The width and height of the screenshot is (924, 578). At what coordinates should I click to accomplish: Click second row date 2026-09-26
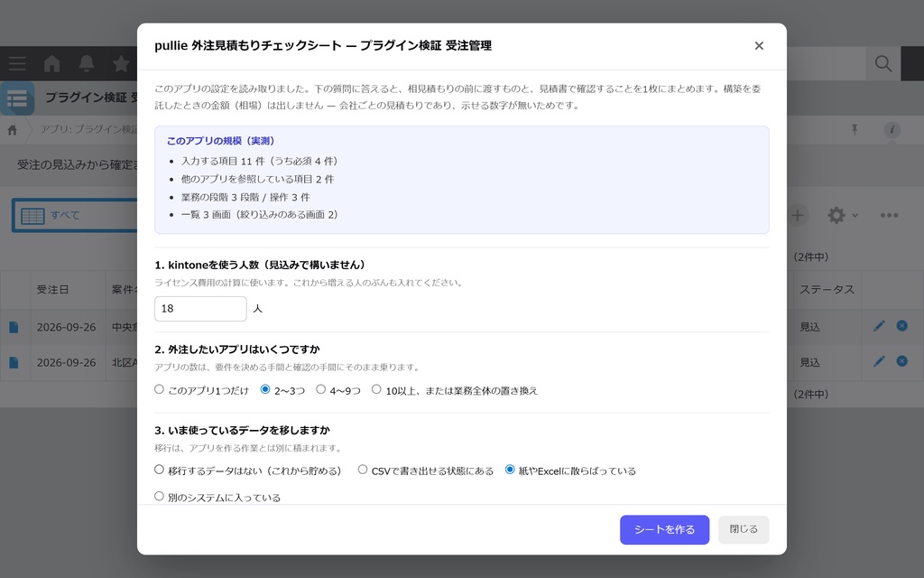click(x=66, y=363)
